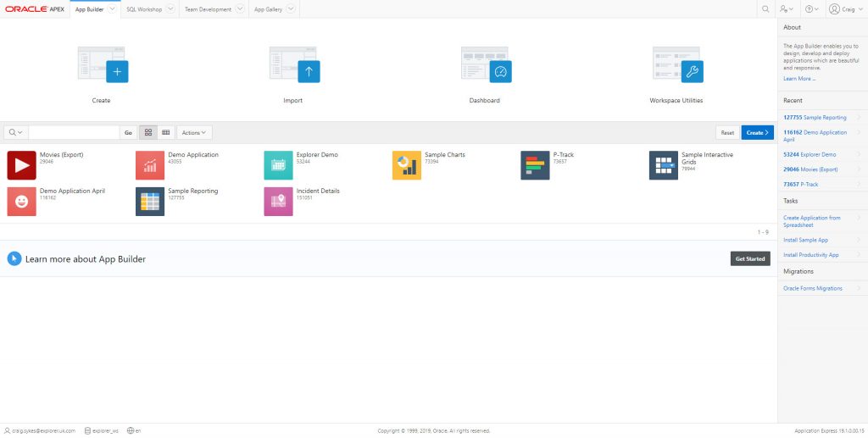Click the Learn more cursor icon
868x438 pixels.
tap(14, 259)
